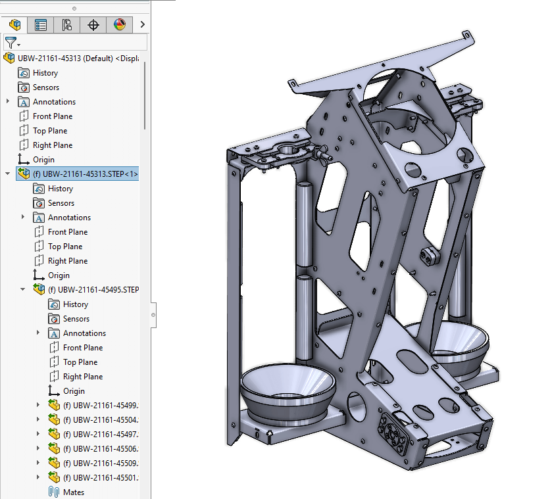Select the UBW-21161-45509 part
550x499 pixels.
[x=93, y=463]
